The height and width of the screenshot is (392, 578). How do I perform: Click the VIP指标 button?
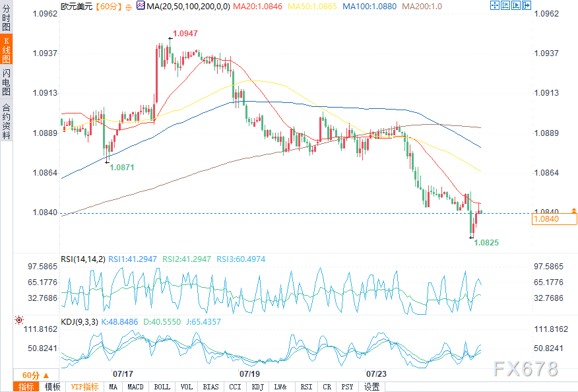[x=84, y=387]
